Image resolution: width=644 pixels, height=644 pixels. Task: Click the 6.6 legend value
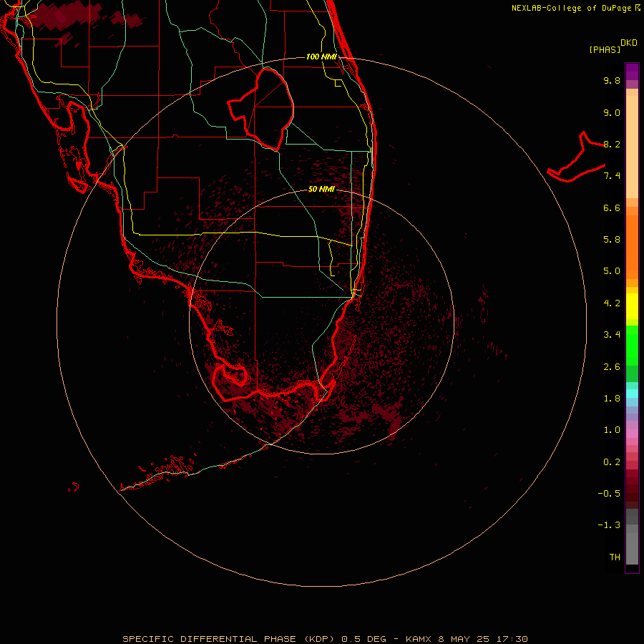[x=612, y=208]
